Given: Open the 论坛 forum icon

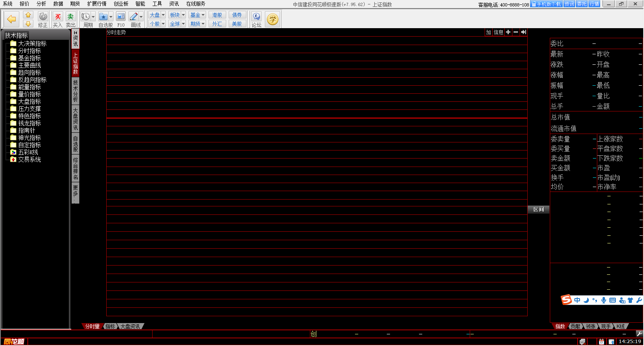Looking at the screenshot, I should pyautogui.click(x=256, y=16).
